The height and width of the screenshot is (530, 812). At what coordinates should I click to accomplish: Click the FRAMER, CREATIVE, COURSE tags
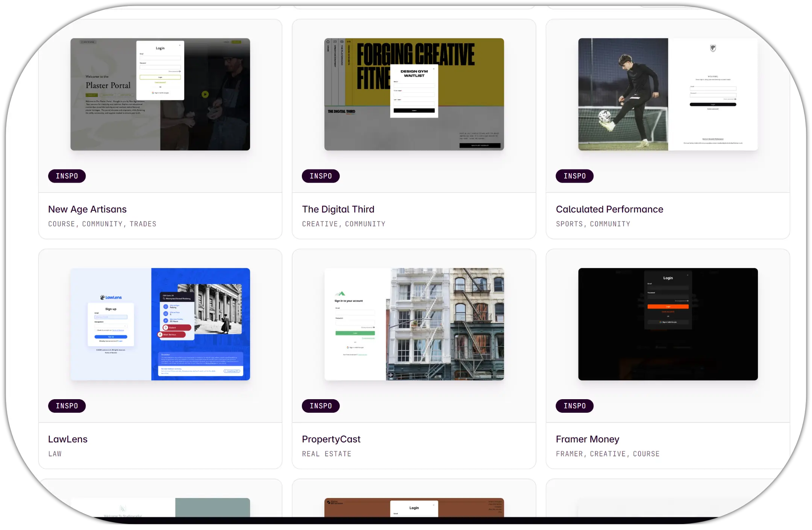point(607,454)
